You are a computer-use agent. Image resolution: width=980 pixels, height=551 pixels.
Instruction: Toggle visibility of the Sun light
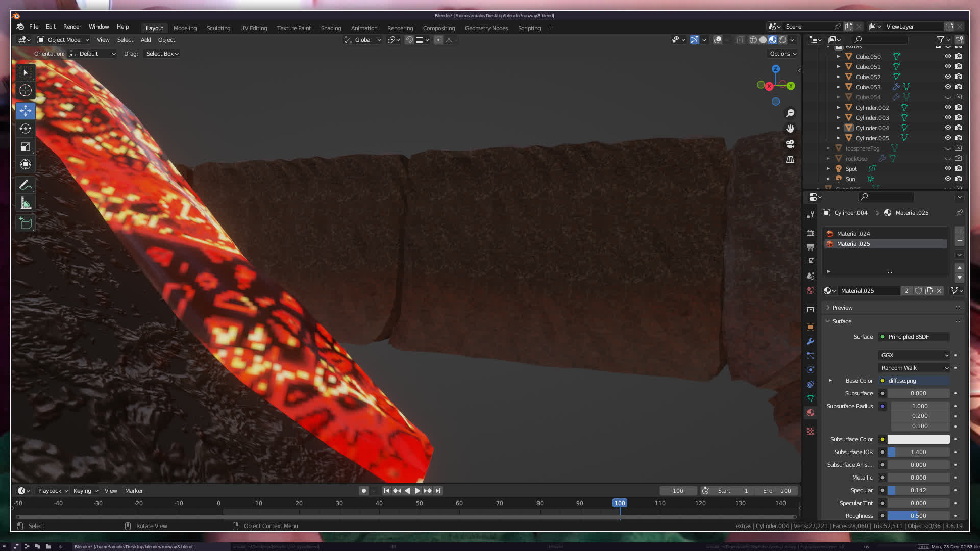pos(948,179)
